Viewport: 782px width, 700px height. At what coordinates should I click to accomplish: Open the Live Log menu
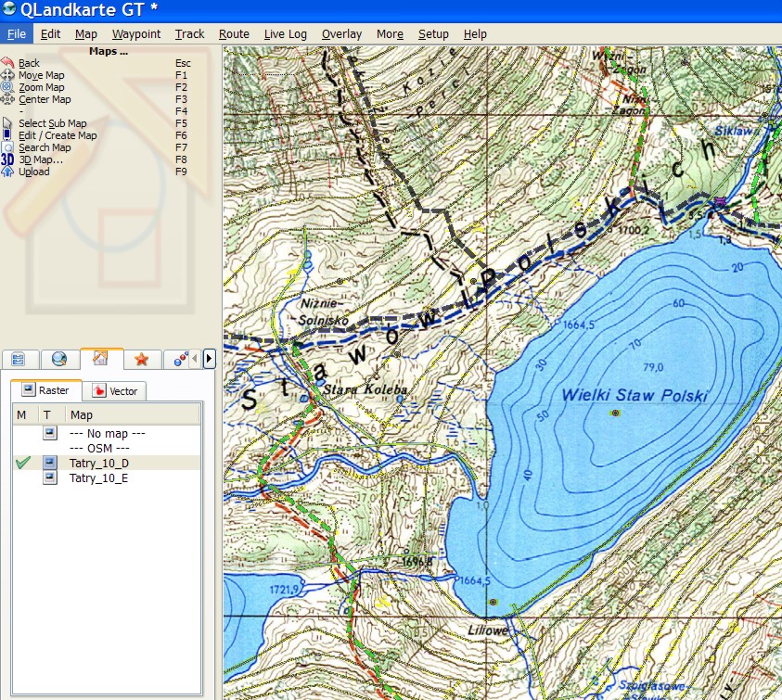click(285, 34)
